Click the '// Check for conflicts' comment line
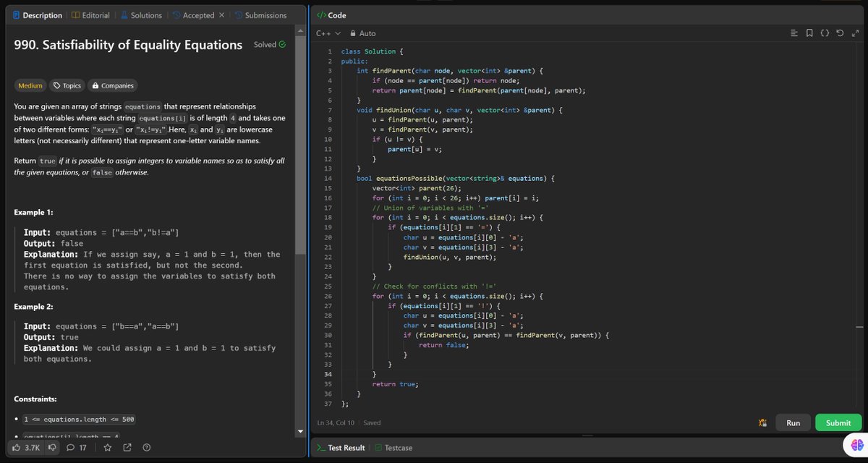 435,286
